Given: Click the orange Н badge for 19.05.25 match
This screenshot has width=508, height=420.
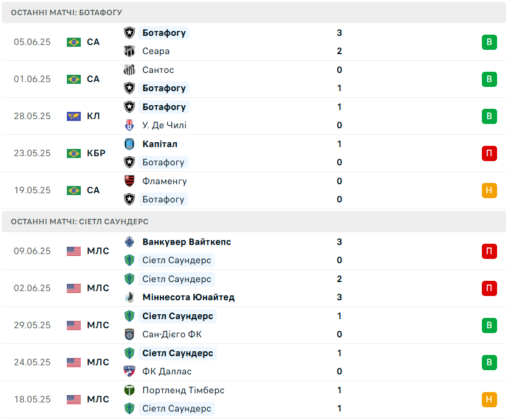Looking at the screenshot, I should 489,190.
